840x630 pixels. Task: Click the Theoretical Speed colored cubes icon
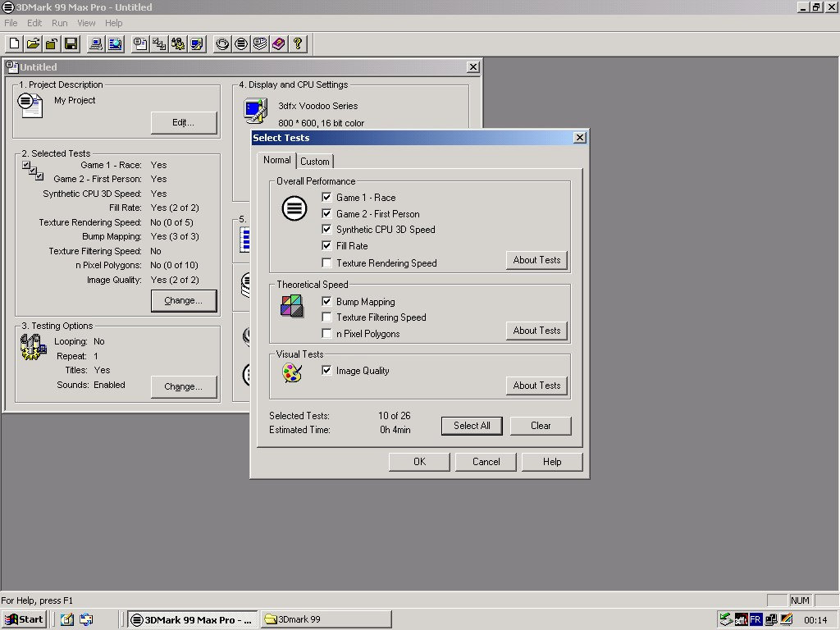coord(292,306)
